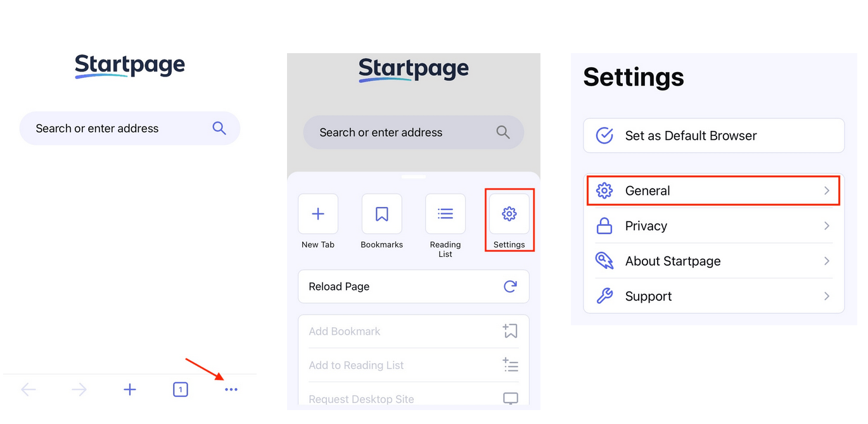Open the tab switcher showing 1 tab
The height and width of the screenshot is (424, 868).
click(181, 390)
